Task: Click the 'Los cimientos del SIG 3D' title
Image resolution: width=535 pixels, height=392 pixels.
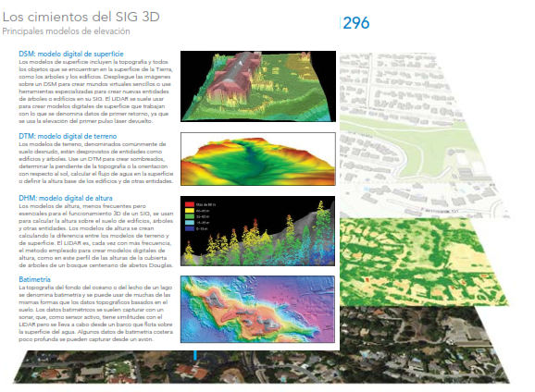Action: pos(81,17)
